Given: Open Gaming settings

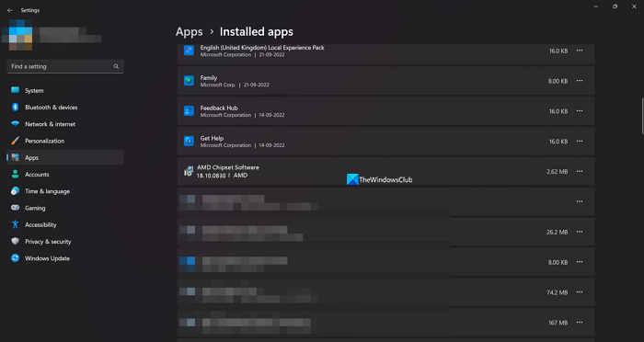Looking at the screenshot, I should click(x=65, y=208).
